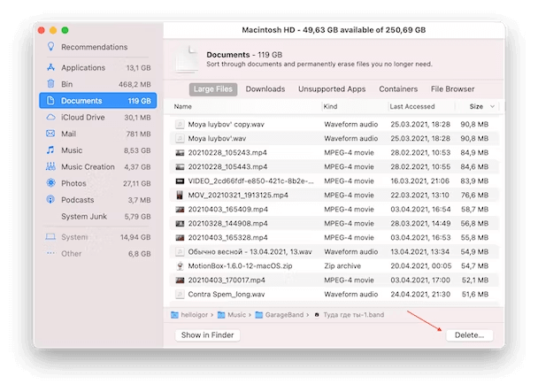Image resolution: width=538 pixels, height=392 pixels.
Task: Click the Recommendations lightbulb icon
Action: pyautogui.click(x=50, y=47)
